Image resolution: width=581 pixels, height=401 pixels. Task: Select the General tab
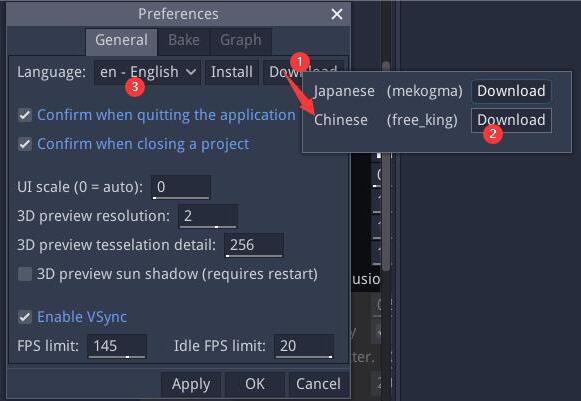click(x=122, y=40)
